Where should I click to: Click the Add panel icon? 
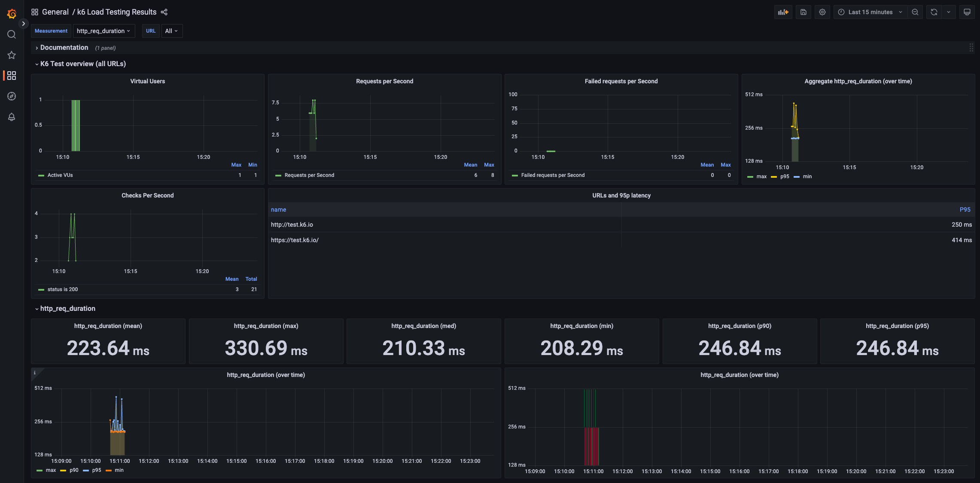pyautogui.click(x=783, y=12)
